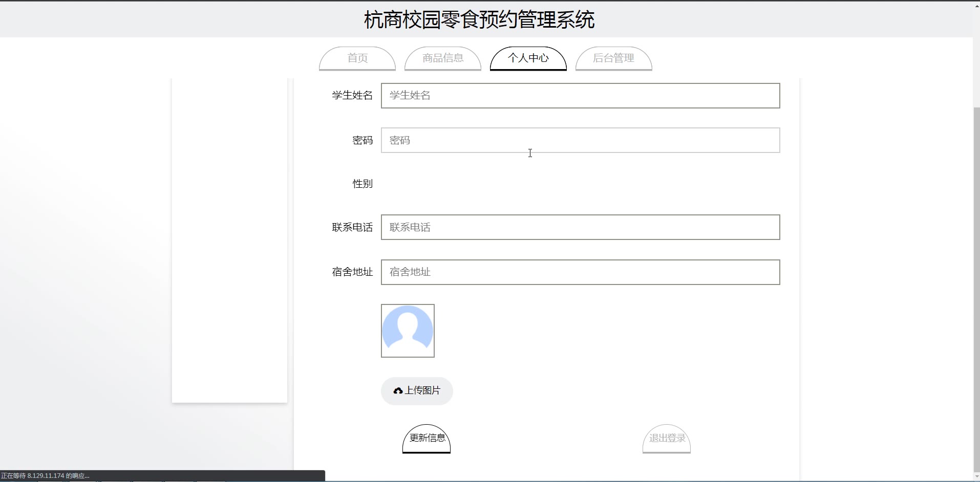Click the 宿舍地址 input field
Viewport: 980px width, 482px height.
click(580, 272)
